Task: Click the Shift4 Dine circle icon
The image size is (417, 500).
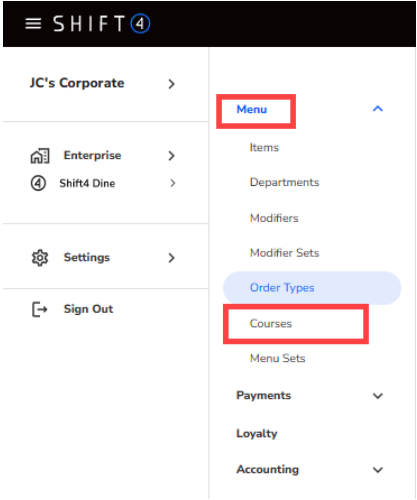Action: [x=38, y=183]
